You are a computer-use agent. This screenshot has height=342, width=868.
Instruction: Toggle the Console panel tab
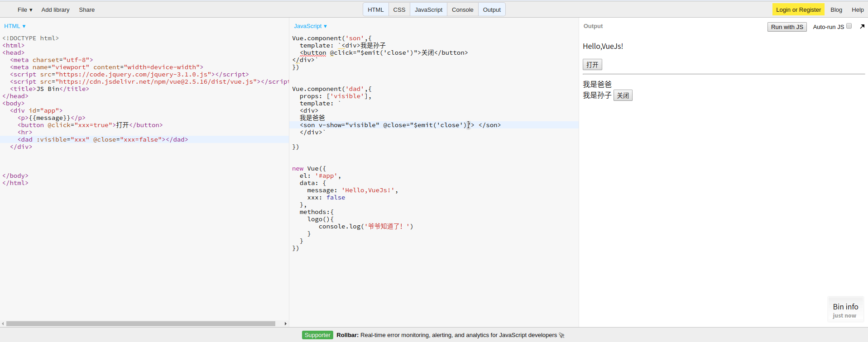tap(462, 9)
